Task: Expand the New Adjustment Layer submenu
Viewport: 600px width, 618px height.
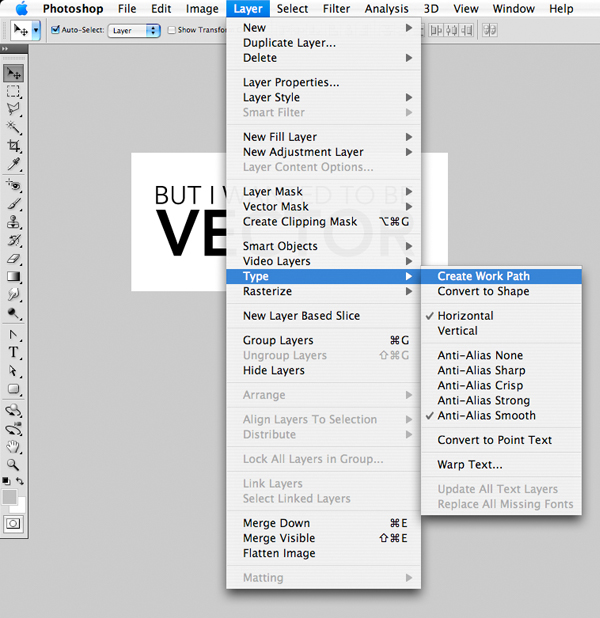Action: tap(323, 152)
